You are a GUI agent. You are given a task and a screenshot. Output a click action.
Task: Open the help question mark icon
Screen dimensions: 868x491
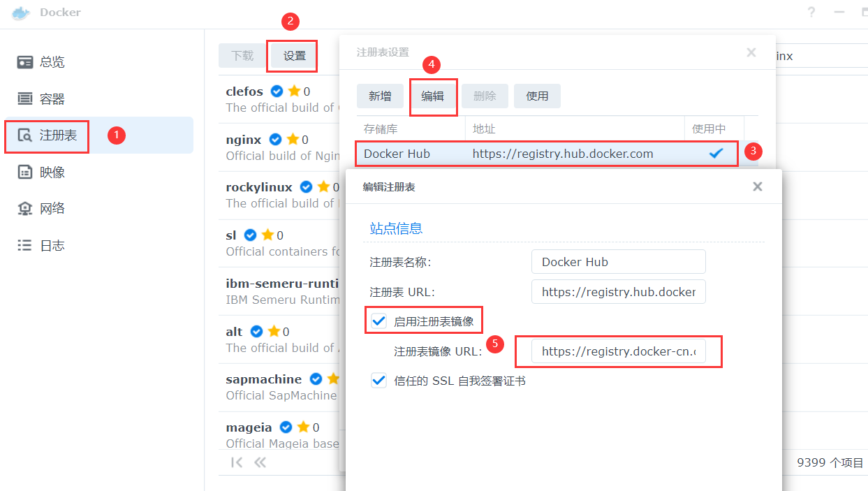pos(811,13)
